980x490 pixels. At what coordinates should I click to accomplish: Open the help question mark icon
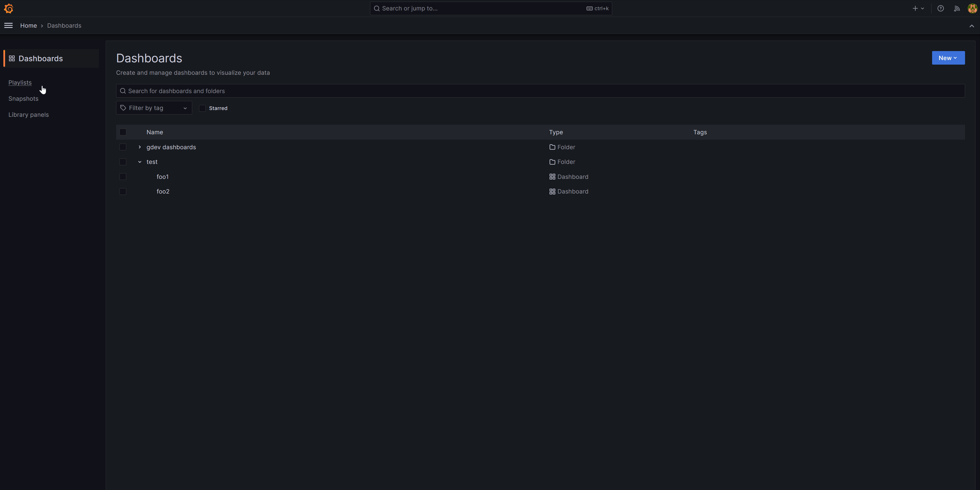[941, 8]
